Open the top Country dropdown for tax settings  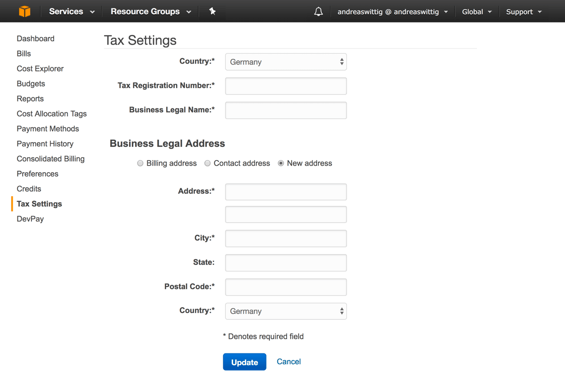point(286,62)
